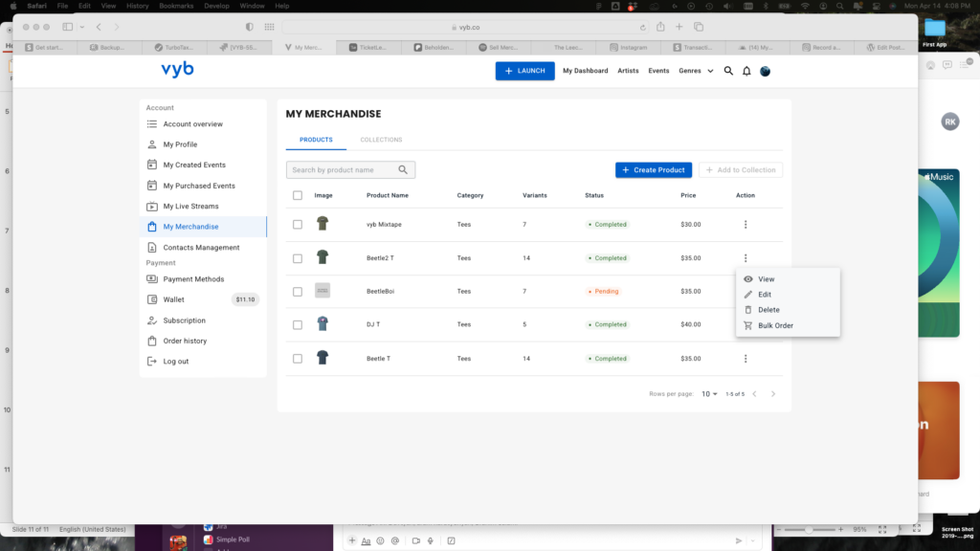
Task: Click the Contacts Management icon
Action: pos(152,248)
